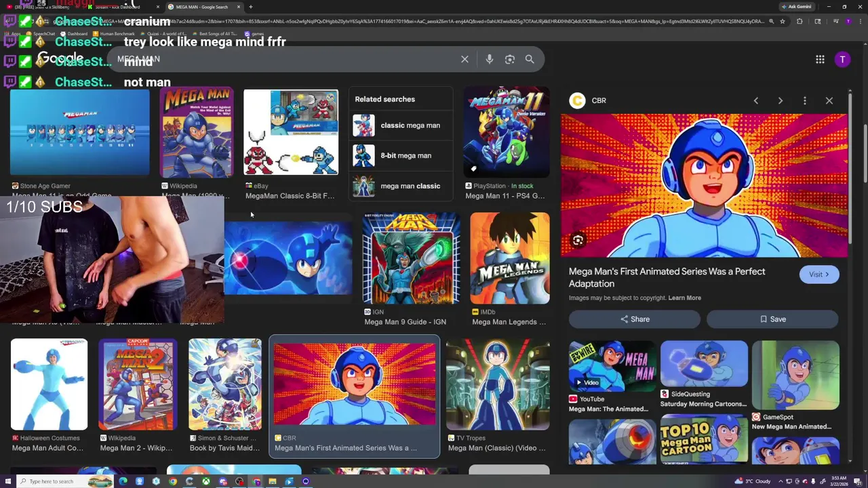Open the Mega Man with red buster image
The height and width of the screenshot is (488, 868).
(x=288, y=258)
